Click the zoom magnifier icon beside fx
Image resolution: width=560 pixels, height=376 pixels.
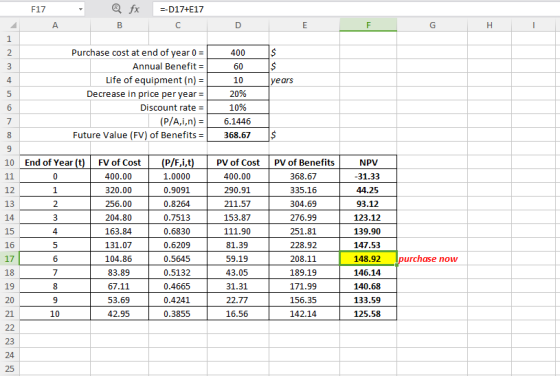click(x=116, y=9)
